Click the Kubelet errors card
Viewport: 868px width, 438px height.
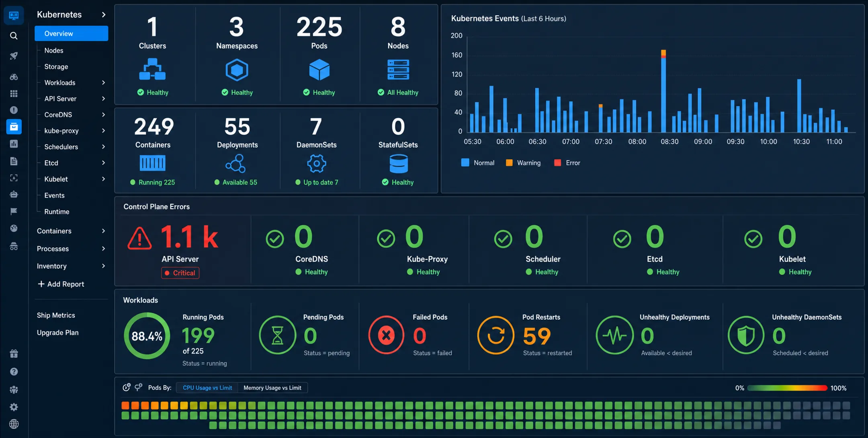click(x=794, y=250)
